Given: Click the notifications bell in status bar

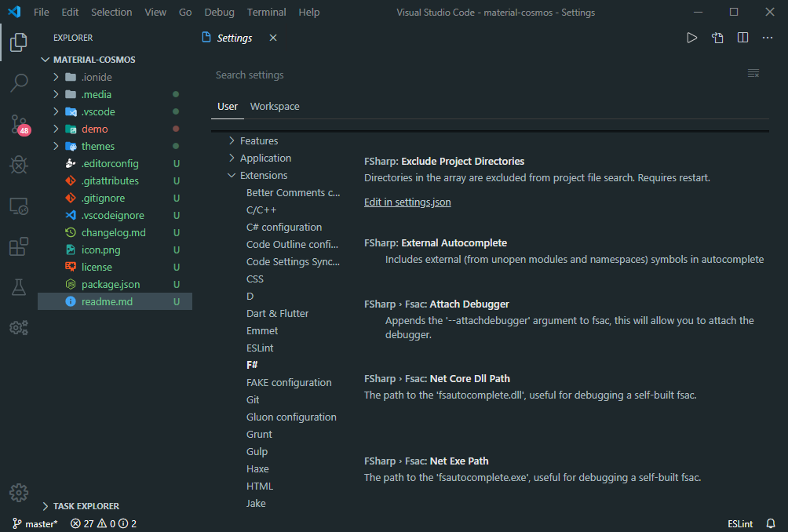Looking at the screenshot, I should click(771, 523).
